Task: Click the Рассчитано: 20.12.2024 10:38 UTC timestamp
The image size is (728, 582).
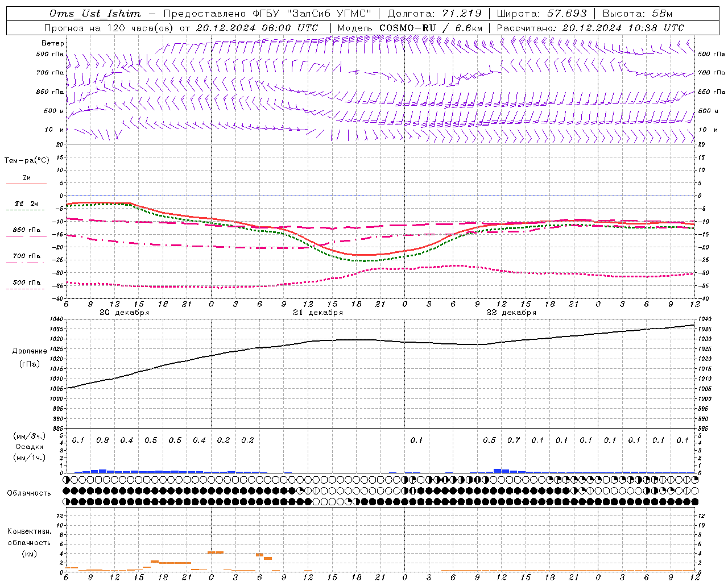Action: point(590,28)
